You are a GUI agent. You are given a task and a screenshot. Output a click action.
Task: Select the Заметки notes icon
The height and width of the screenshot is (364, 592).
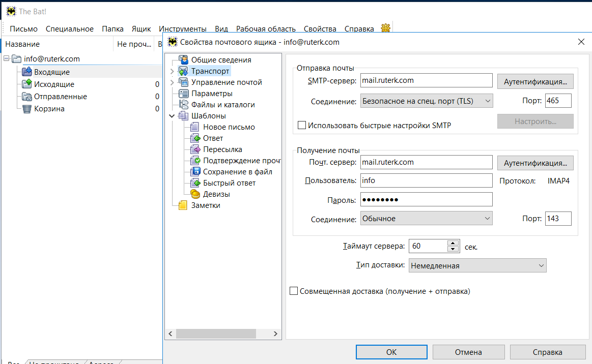pos(183,205)
